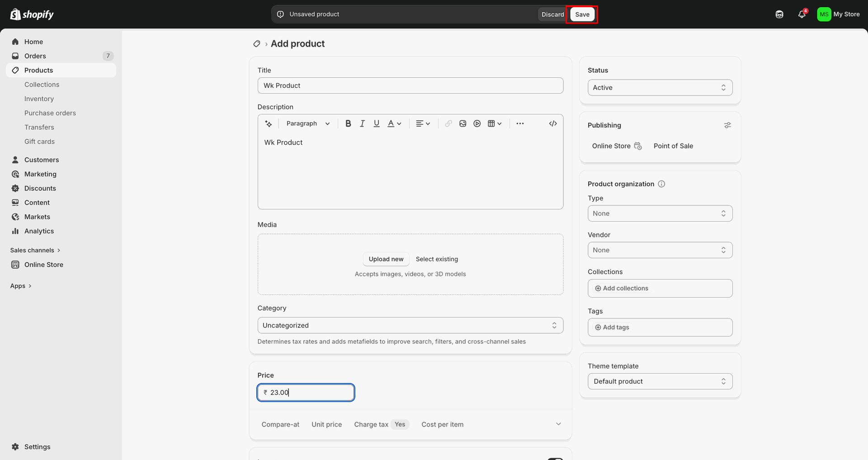Show HTML code view icon

tap(553, 123)
